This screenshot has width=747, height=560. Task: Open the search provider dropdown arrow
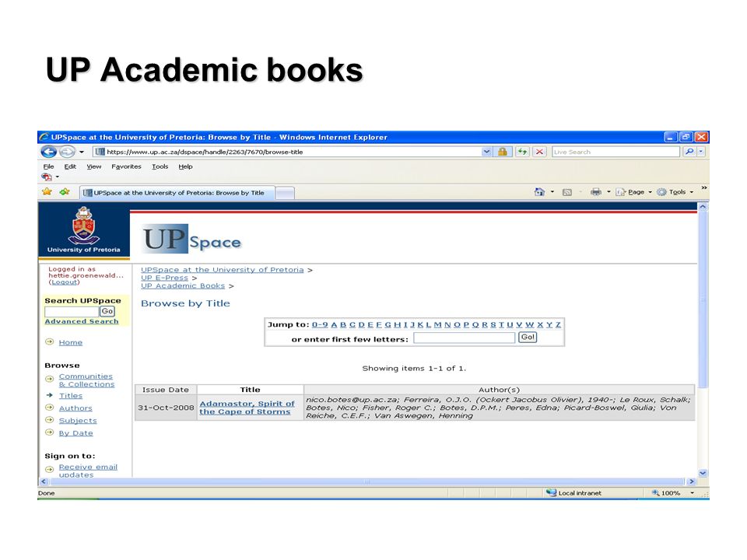tap(701, 152)
